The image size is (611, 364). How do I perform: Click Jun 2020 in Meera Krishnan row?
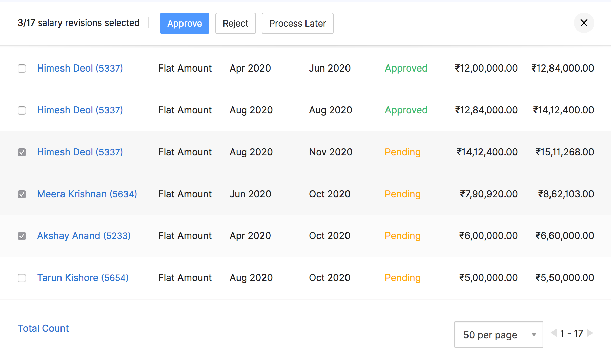click(x=250, y=194)
